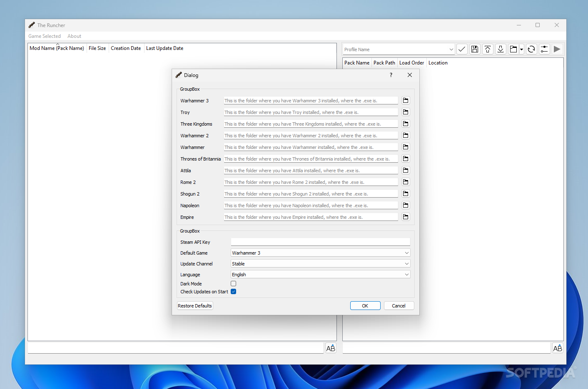Sort by File Size column
The image size is (588, 389).
click(x=97, y=48)
